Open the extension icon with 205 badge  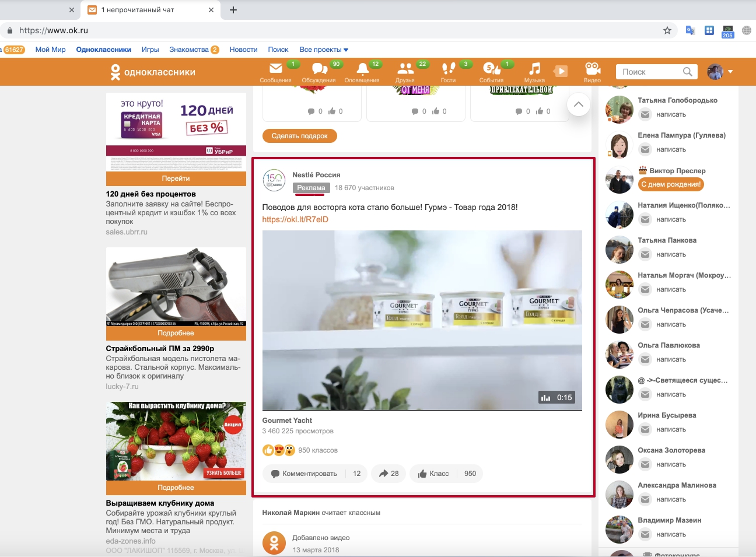tap(727, 31)
